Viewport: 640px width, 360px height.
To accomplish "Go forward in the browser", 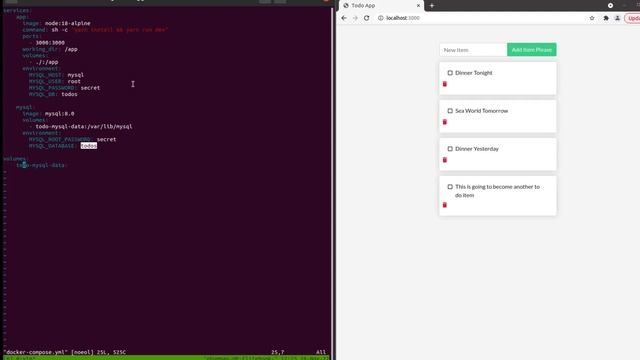I will (x=355, y=18).
